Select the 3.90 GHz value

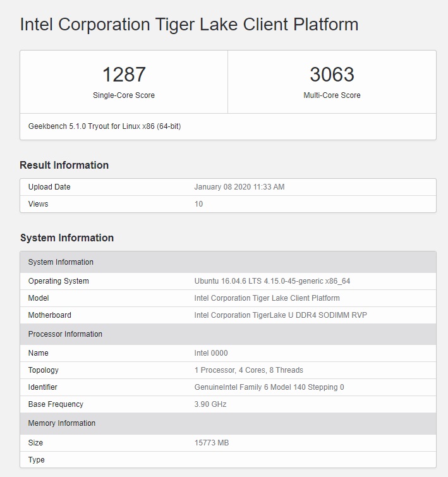point(210,404)
